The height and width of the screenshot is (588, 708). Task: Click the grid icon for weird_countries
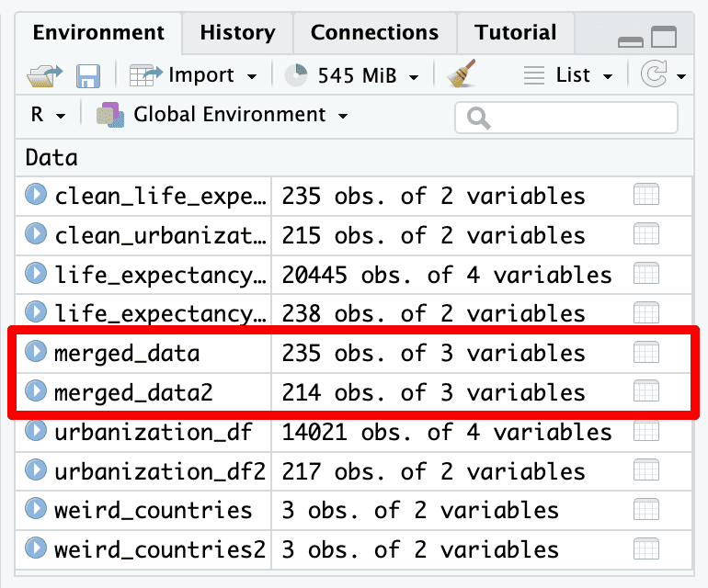coord(646,510)
